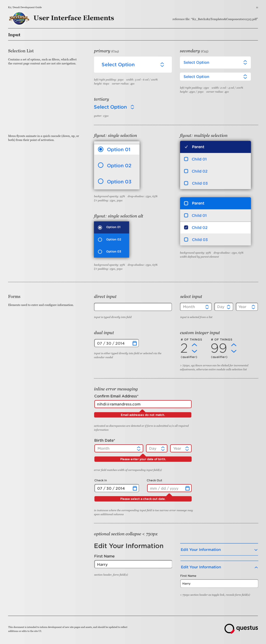Check the Child 03 checkbox under dark Parent

186,183
